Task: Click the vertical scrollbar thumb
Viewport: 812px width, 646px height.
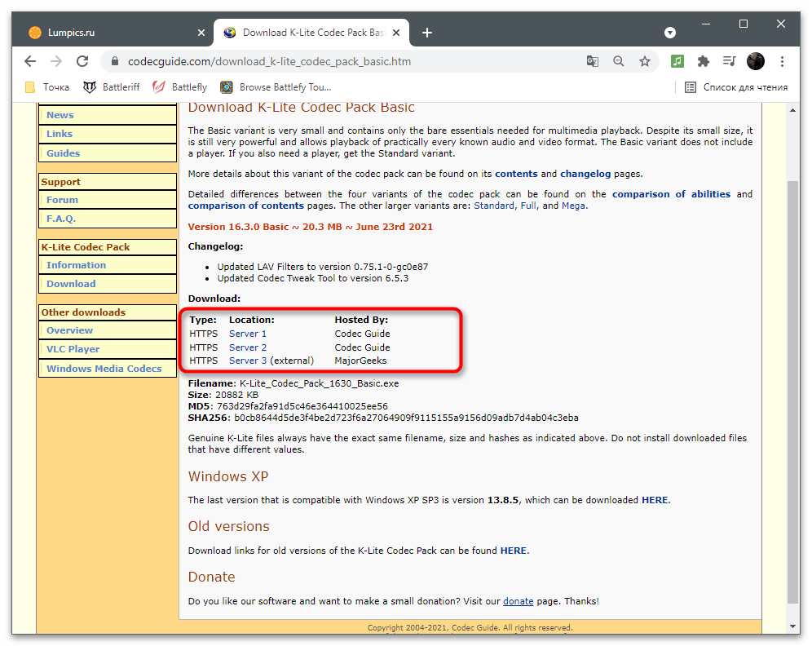Action: coord(792,392)
